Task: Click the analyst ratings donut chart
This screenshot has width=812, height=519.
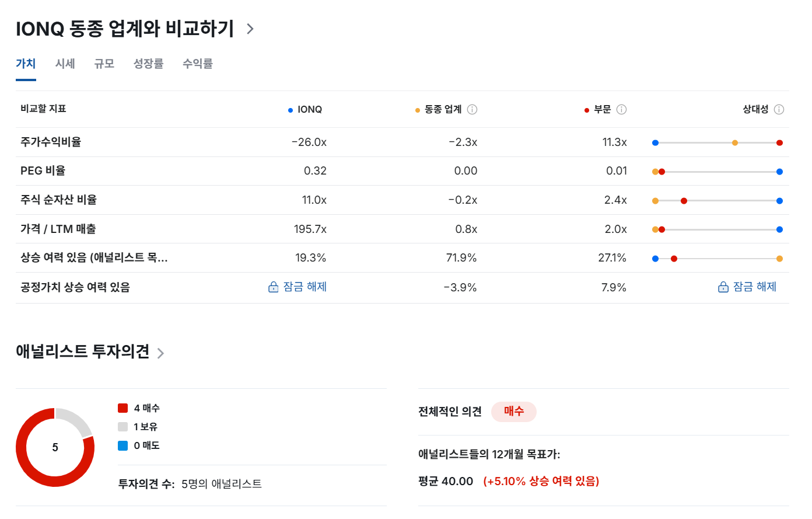Action: click(55, 448)
